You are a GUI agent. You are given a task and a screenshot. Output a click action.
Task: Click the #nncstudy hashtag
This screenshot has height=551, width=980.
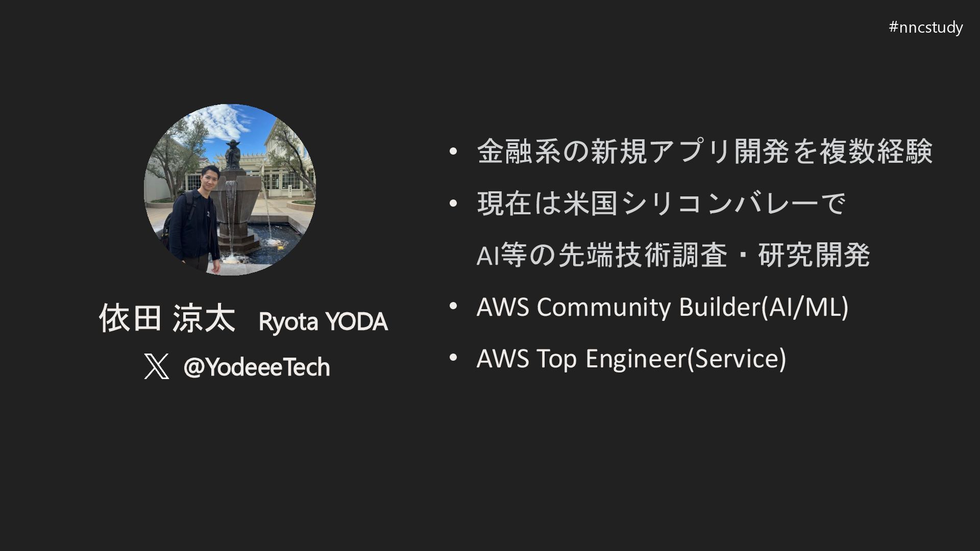[925, 27]
